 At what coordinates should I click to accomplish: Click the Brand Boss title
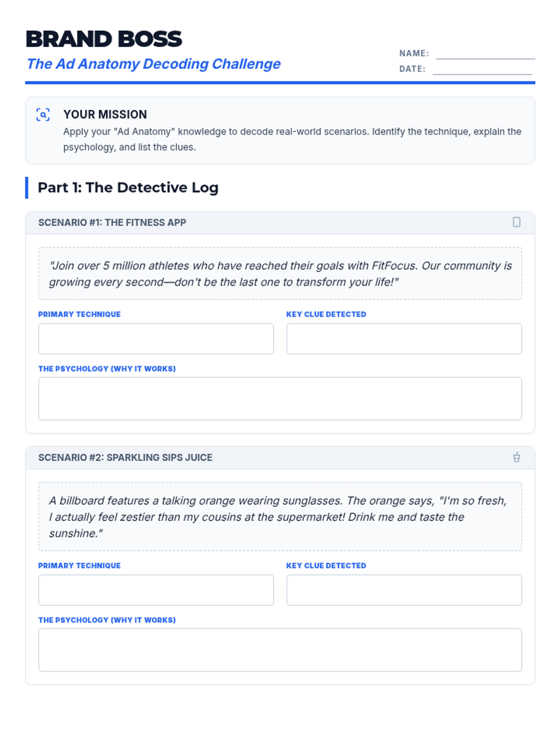coord(104,39)
